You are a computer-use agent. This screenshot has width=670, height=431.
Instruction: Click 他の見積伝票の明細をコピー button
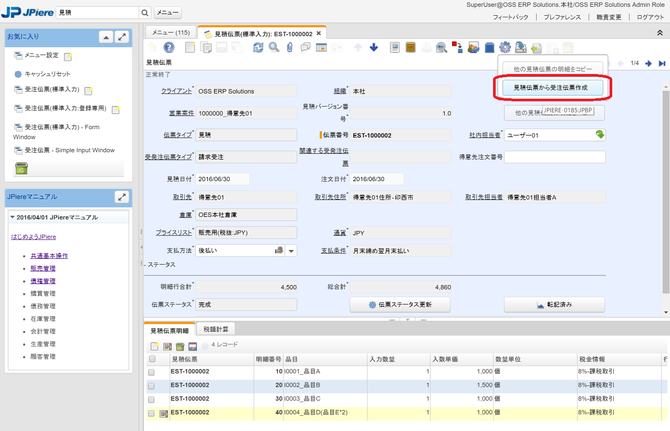pos(552,69)
